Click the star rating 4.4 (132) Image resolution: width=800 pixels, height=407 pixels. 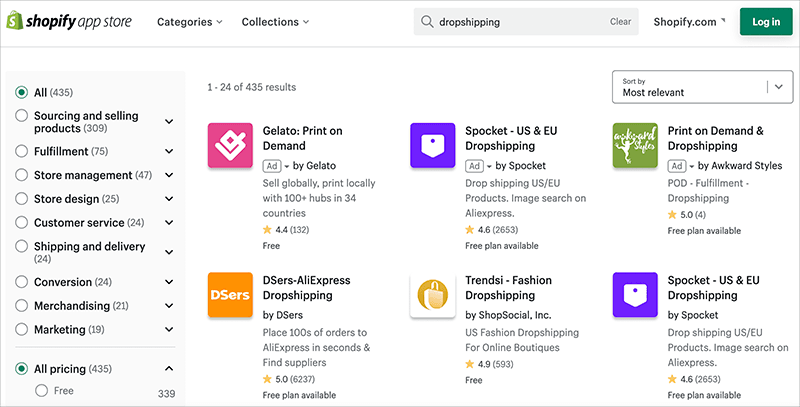[x=286, y=230]
